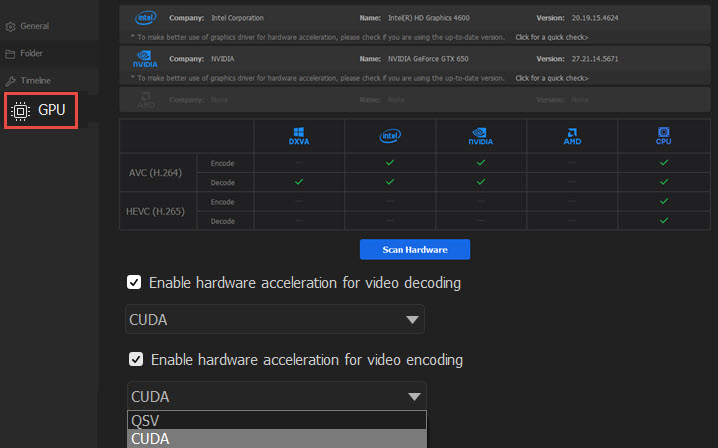Click NVIDIA driver version 27.21.14.5671
Screen dimensions: 718x448
tap(595, 59)
